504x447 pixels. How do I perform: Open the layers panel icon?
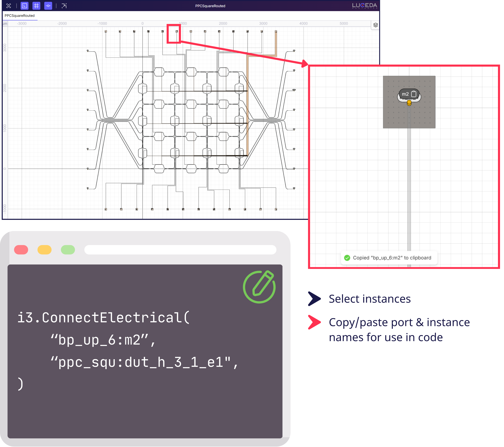[375, 25]
